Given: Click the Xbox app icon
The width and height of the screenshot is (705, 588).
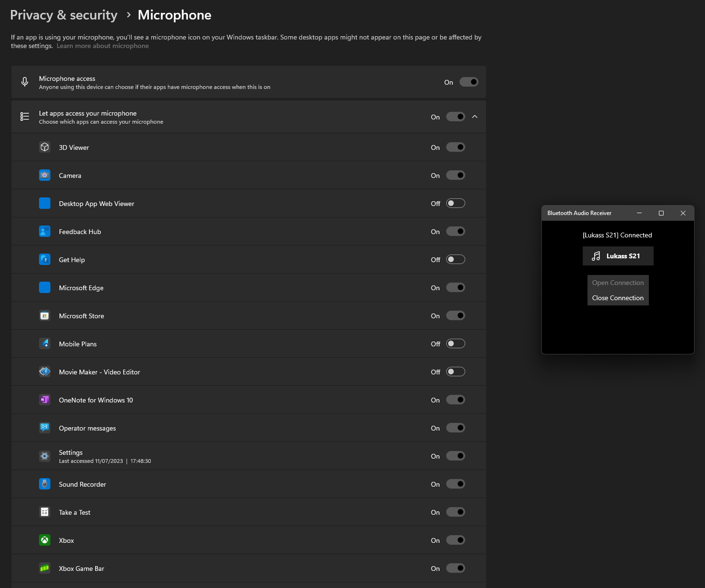Looking at the screenshot, I should 45,540.
